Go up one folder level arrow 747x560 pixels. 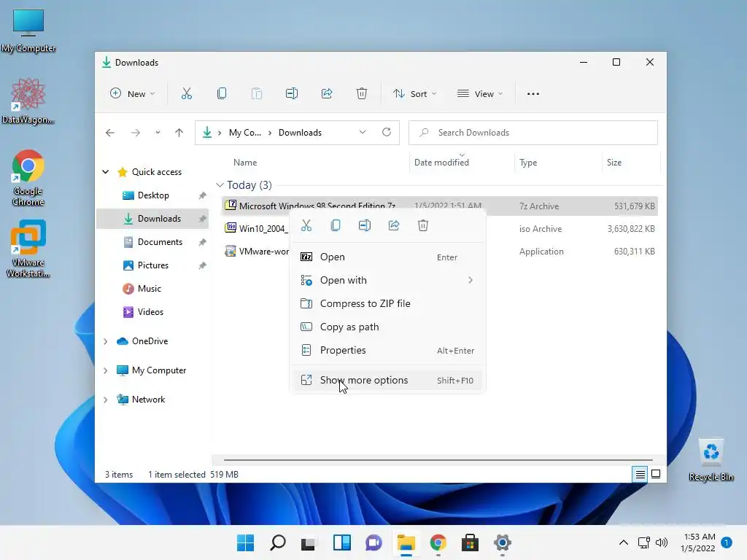tap(179, 133)
